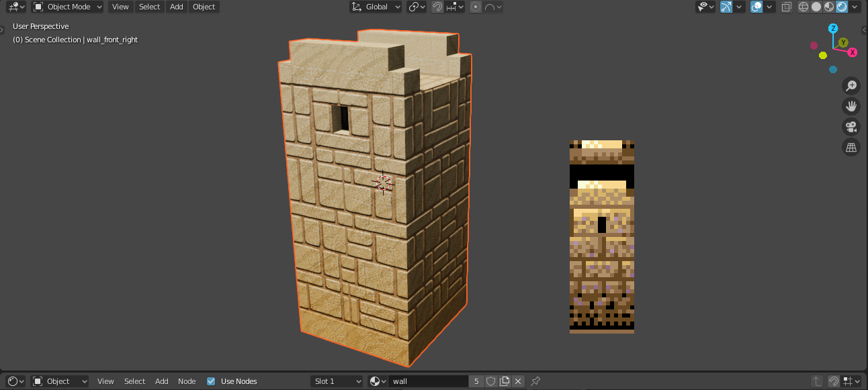Expand the toolbar with left-edge arrow
Viewport: 868px width, 390px height.
[x=3, y=30]
